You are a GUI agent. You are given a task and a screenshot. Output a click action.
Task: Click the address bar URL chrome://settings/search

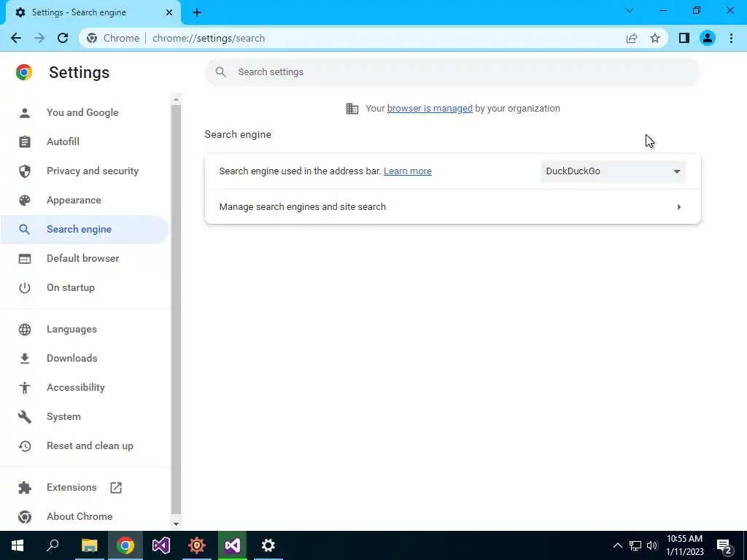point(208,38)
